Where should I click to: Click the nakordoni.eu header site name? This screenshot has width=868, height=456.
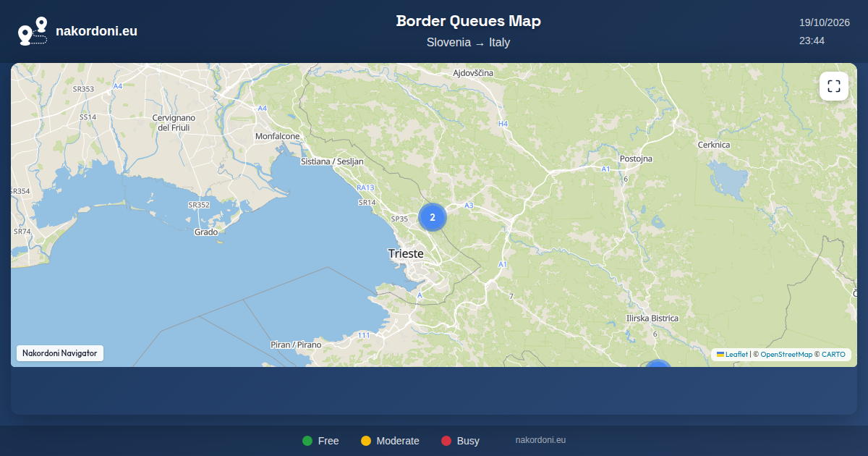click(96, 31)
